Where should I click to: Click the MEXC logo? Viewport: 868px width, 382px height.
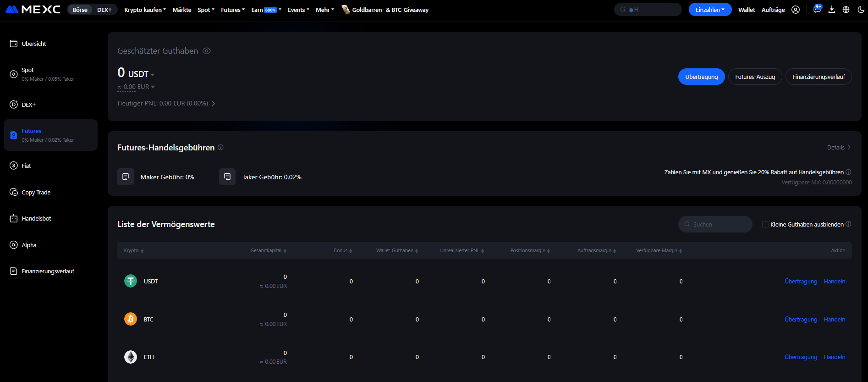point(33,10)
